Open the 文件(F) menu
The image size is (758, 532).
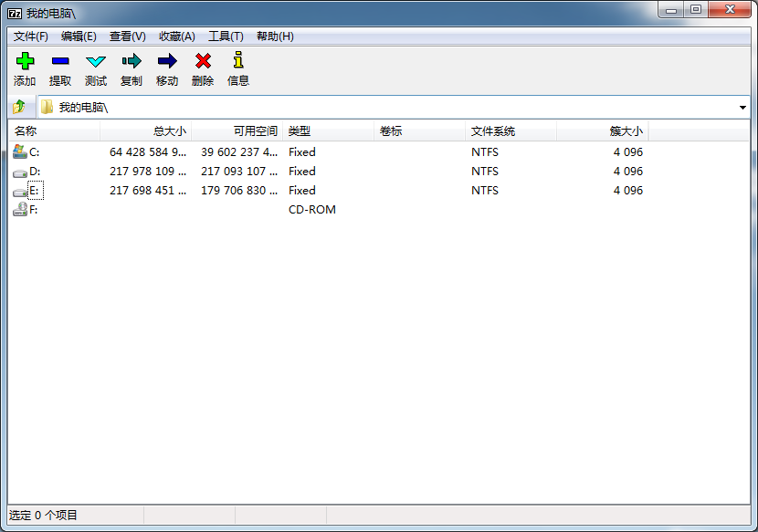coord(31,37)
